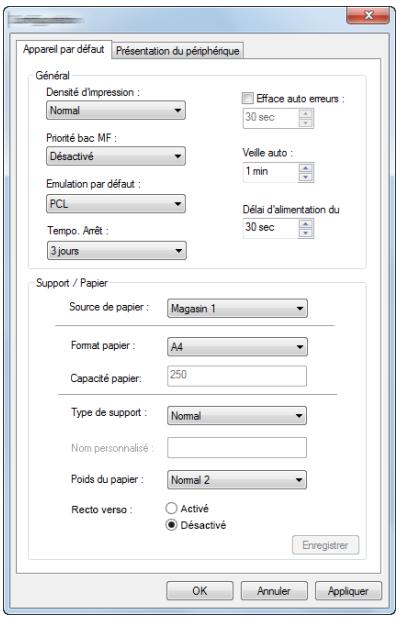Open the Source de papier dropdown
This screenshot has height=618, width=401.
tap(237, 308)
